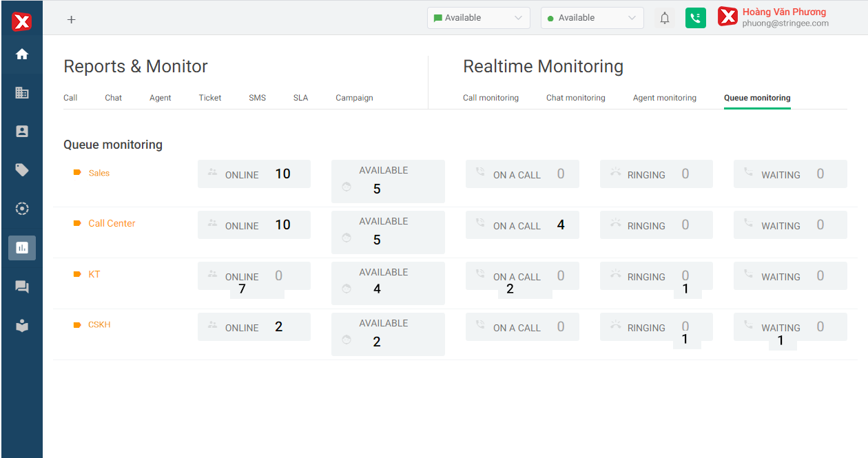
Task: Open the green phone dialer button
Action: tap(696, 18)
